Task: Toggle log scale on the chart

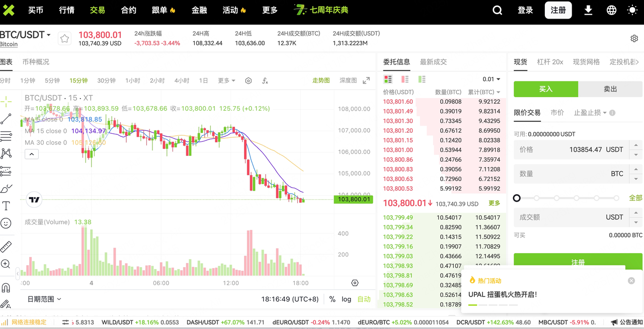Action: (x=346, y=299)
